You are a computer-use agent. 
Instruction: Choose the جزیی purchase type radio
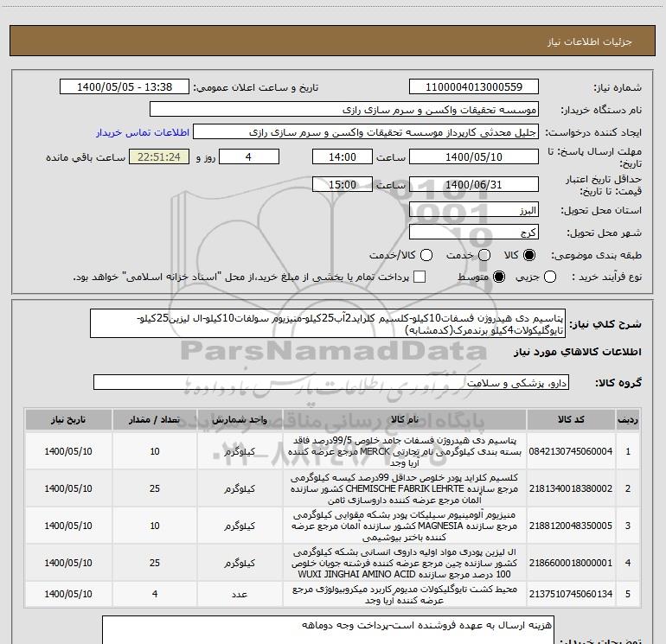tap(550, 277)
